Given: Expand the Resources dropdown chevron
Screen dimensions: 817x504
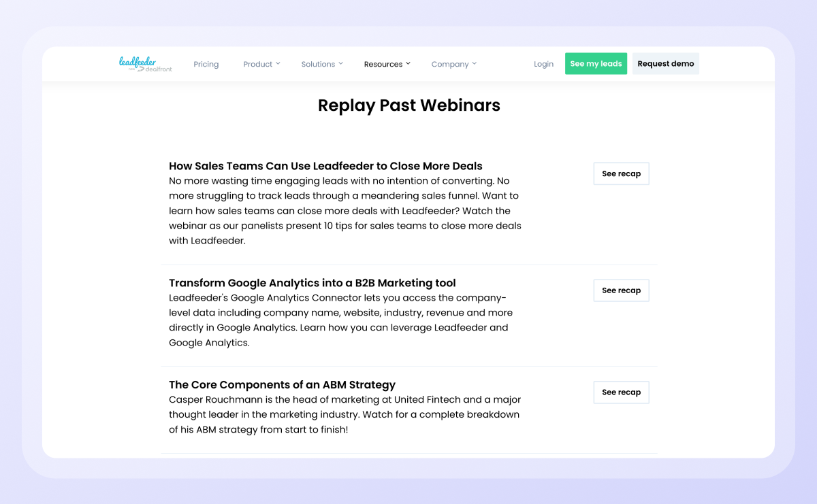Looking at the screenshot, I should (x=408, y=63).
